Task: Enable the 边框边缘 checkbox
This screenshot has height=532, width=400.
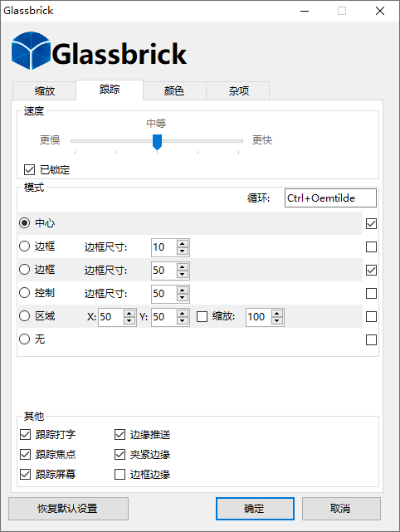Action: coord(120,475)
